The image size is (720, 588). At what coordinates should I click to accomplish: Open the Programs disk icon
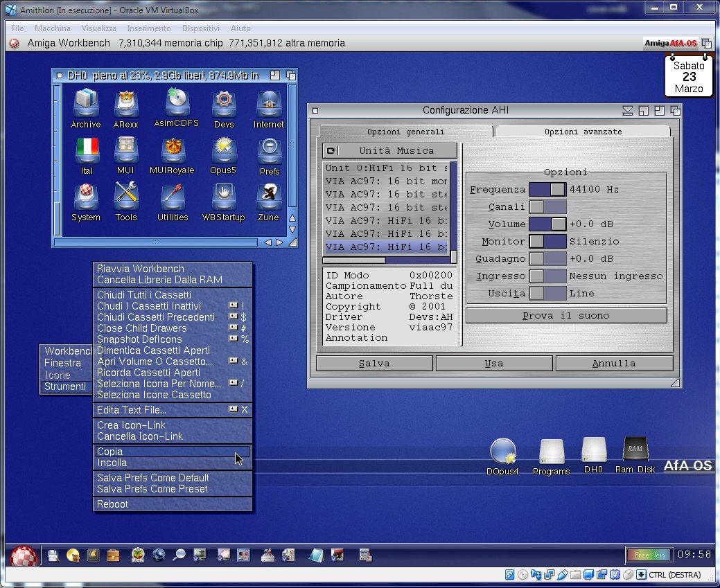(x=551, y=452)
